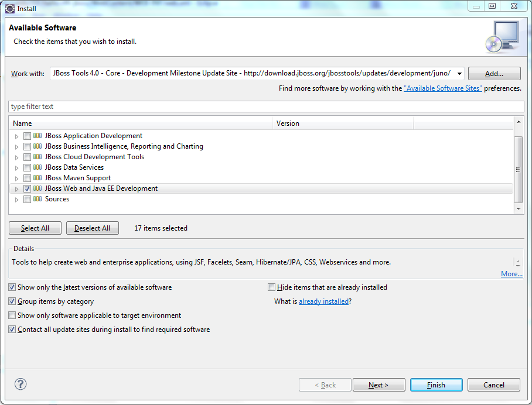Select the JBoss Data Services row text

[x=74, y=167]
